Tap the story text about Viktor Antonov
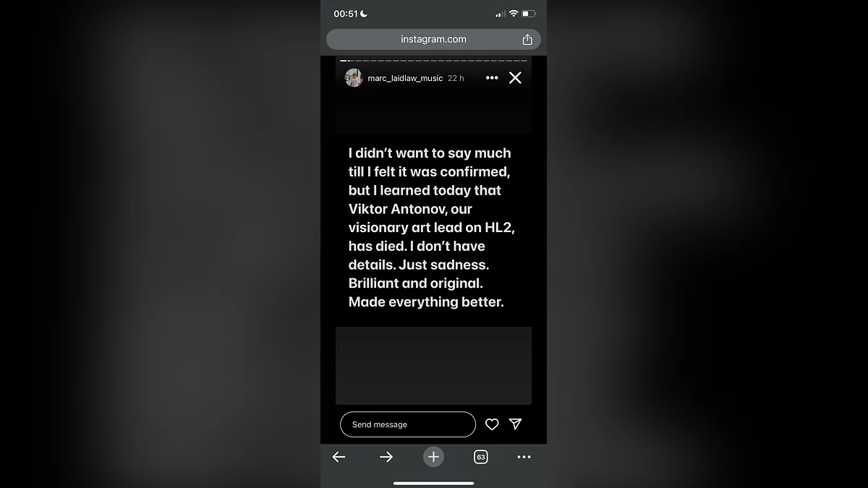868x488 pixels. point(432,228)
